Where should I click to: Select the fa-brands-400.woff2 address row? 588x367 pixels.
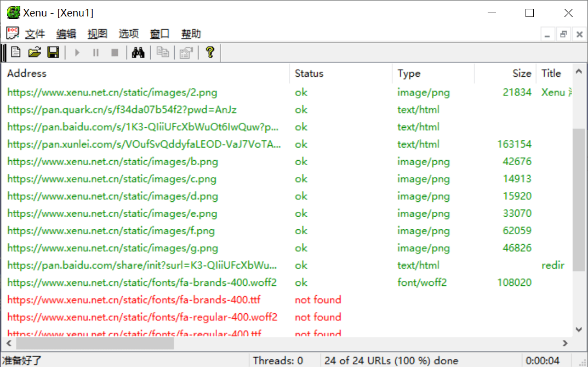tap(287, 282)
